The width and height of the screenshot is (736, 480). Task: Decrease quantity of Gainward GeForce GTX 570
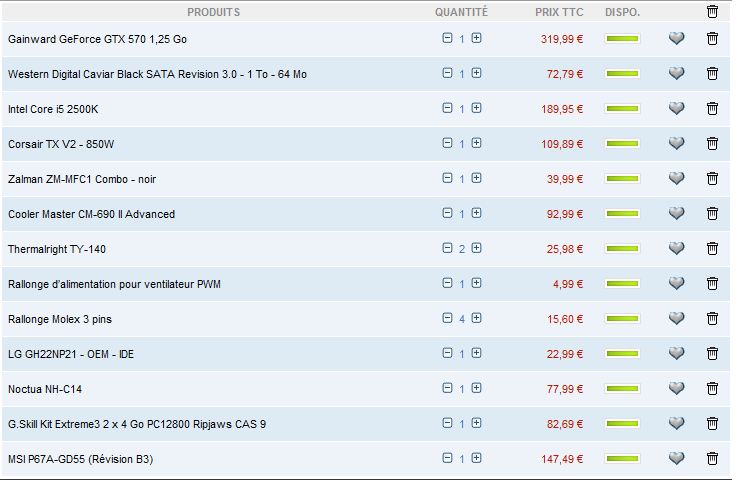(447, 38)
